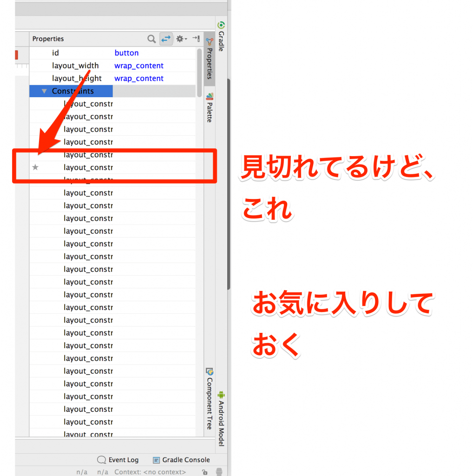The height and width of the screenshot is (476, 473).
Task: Select the layout_width property row label
Action: tap(75, 66)
